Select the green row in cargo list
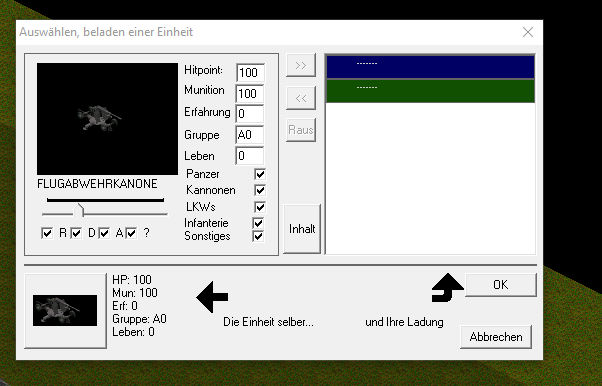The width and height of the screenshot is (602, 386). (x=430, y=91)
